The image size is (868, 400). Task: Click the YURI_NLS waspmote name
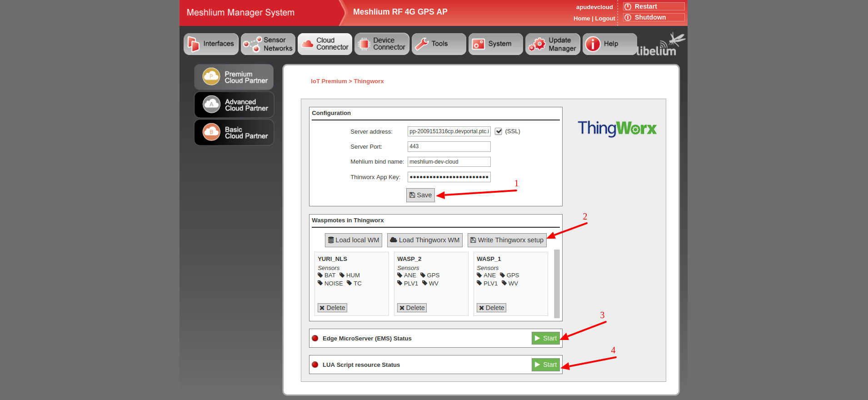pos(332,259)
